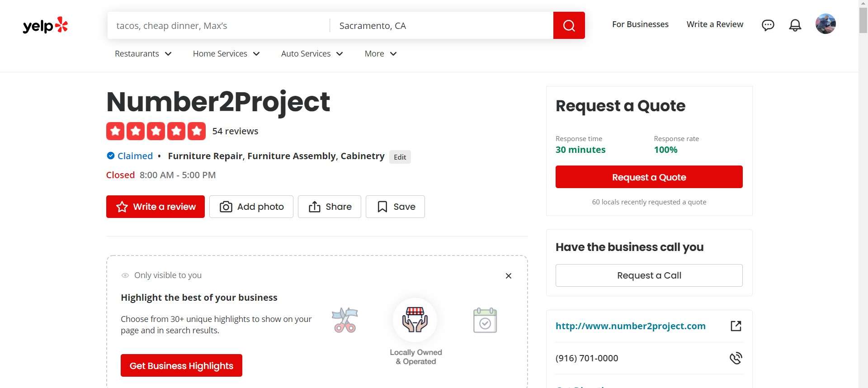Select the scissors ribbon highlight icon

click(345, 320)
